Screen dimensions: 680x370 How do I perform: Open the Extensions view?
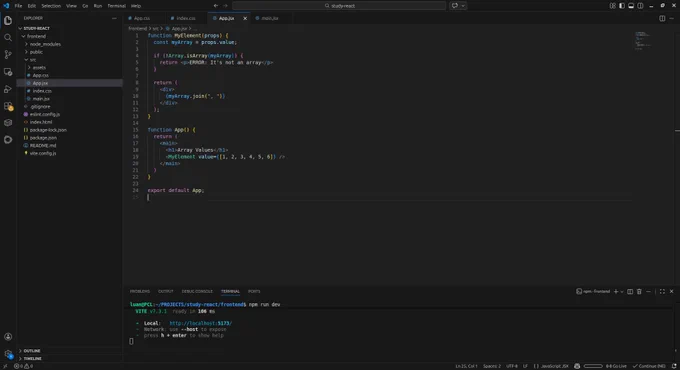tap(8, 106)
